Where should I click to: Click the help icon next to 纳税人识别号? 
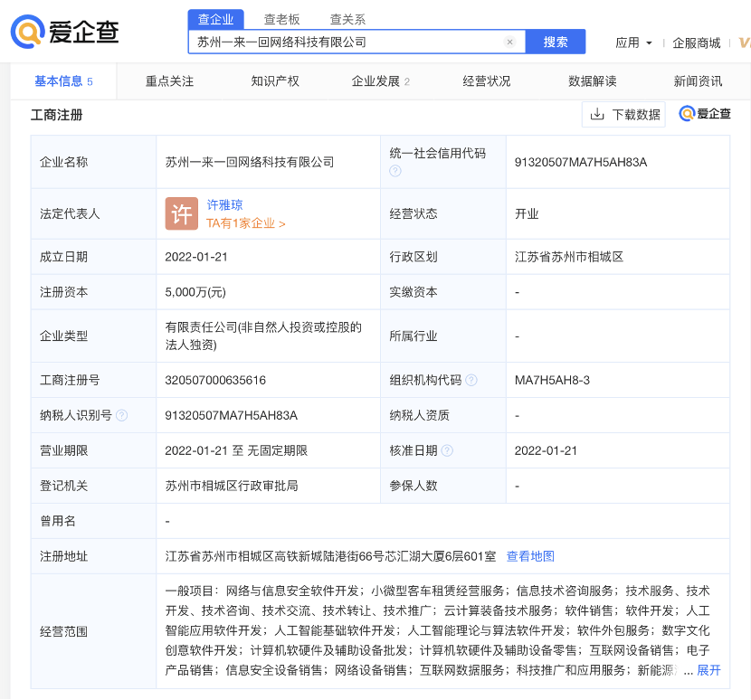pyautogui.click(x=122, y=415)
